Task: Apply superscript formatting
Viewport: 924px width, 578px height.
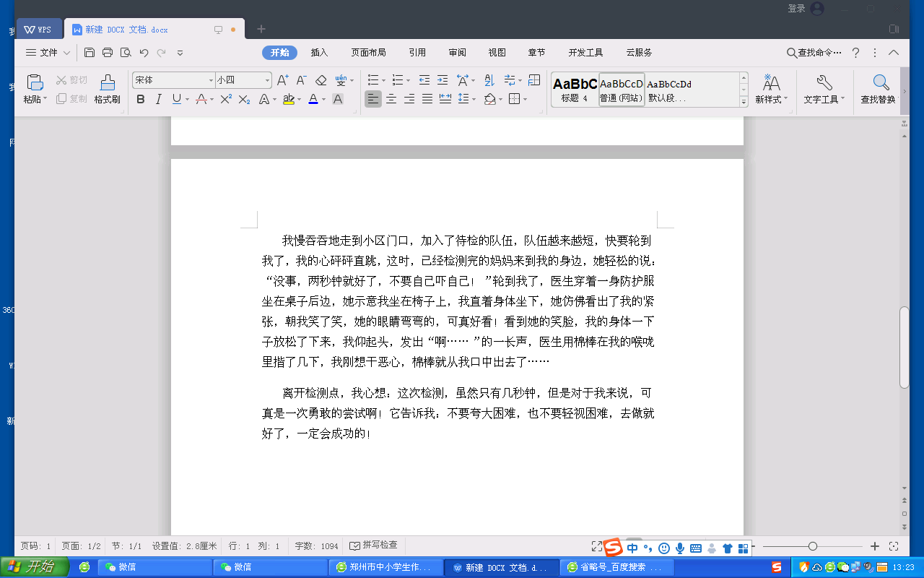Action: pyautogui.click(x=226, y=99)
